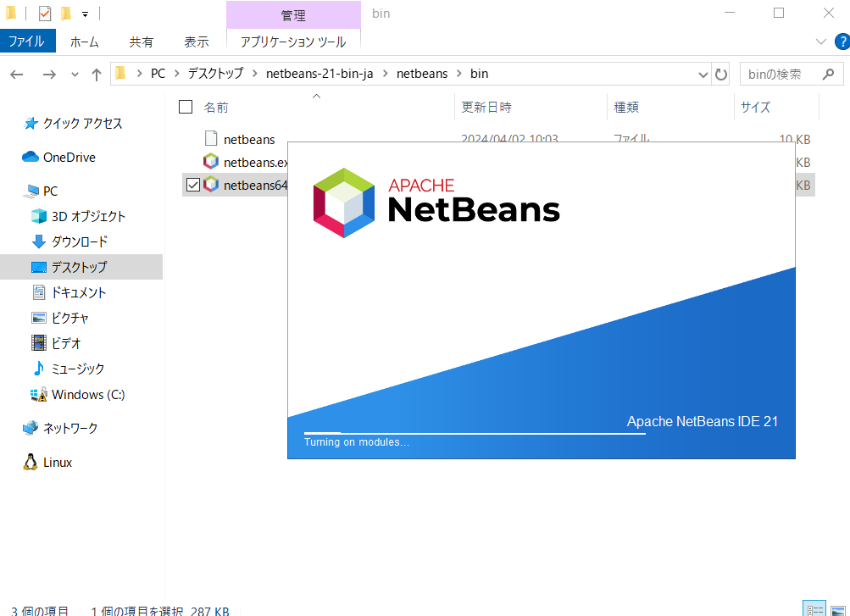The height and width of the screenshot is (616, 850).
Task: Expand chevron before bin breadcrumb
Action: coord(459,74)
